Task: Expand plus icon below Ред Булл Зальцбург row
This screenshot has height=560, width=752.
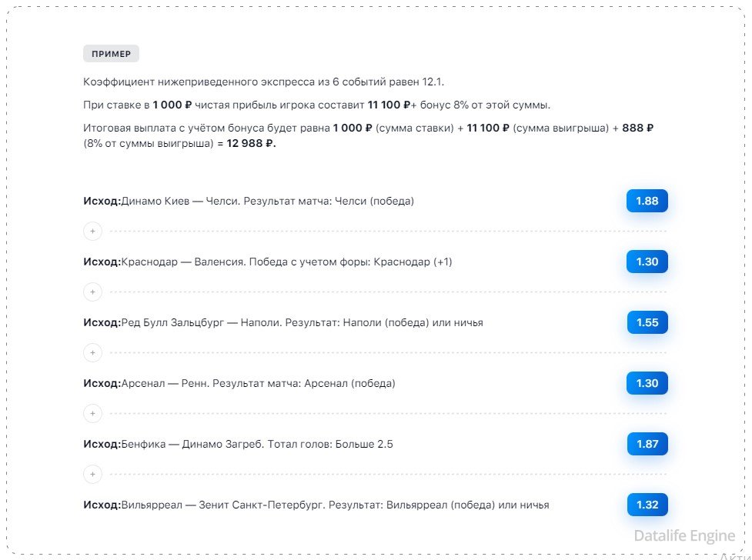Action: (x=92, y=352)
